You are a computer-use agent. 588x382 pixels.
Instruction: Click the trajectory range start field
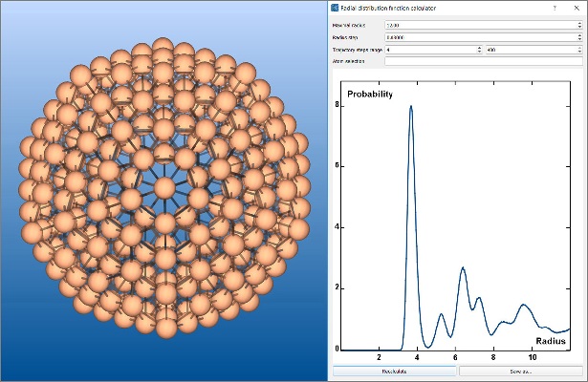pyautogui.click(x=430, y=49)
